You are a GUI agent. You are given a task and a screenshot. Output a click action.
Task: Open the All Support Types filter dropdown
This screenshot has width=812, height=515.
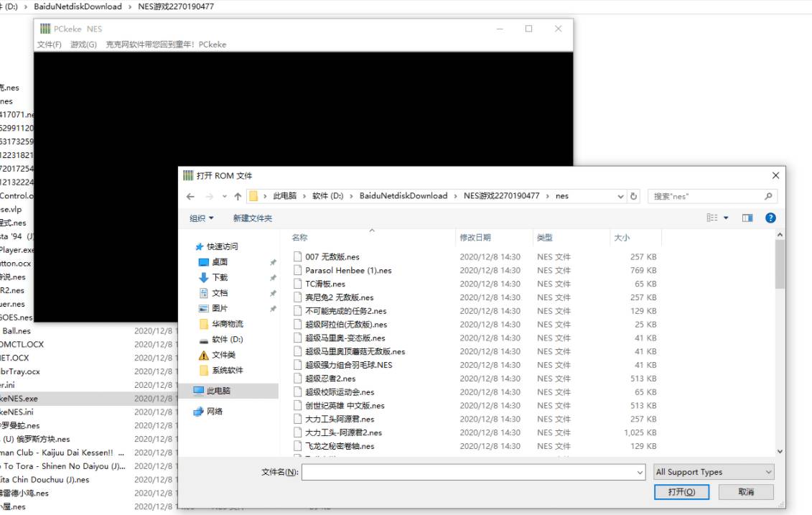(713, 472)
